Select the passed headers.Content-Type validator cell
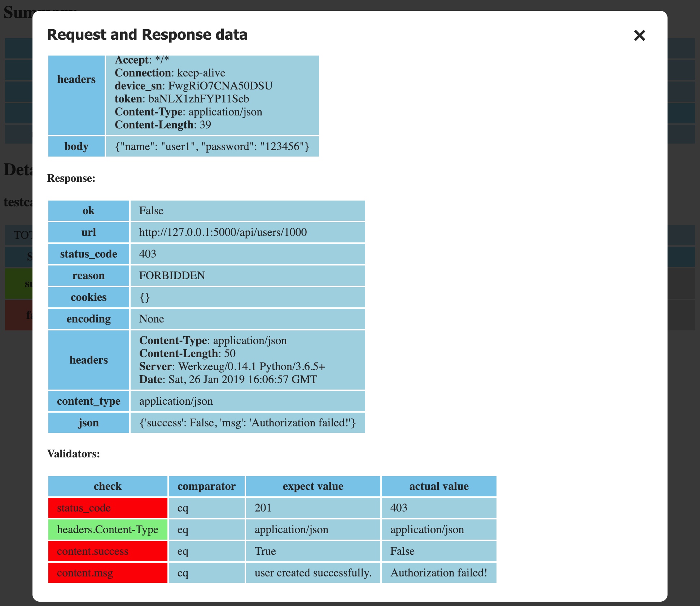Image resolution: width=700 pixels, height=606 pixels. tap(108, 530)
